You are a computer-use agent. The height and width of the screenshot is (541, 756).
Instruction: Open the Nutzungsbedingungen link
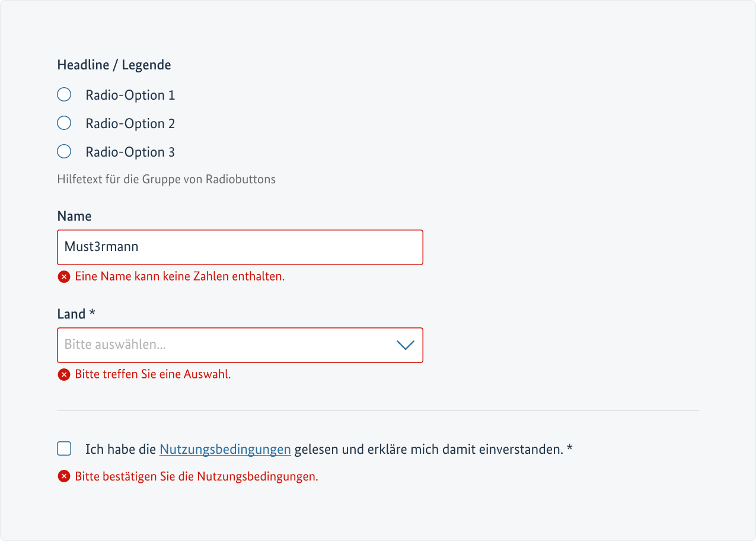click(225, 449)
